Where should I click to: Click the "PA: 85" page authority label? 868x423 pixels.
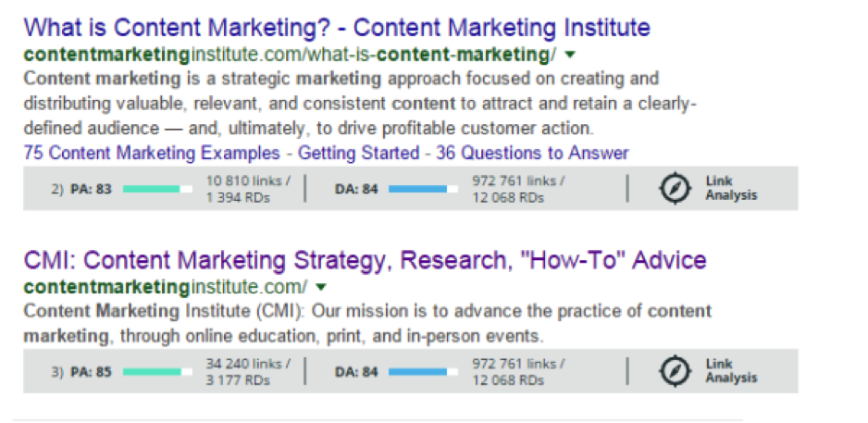(x=91, y=371)
